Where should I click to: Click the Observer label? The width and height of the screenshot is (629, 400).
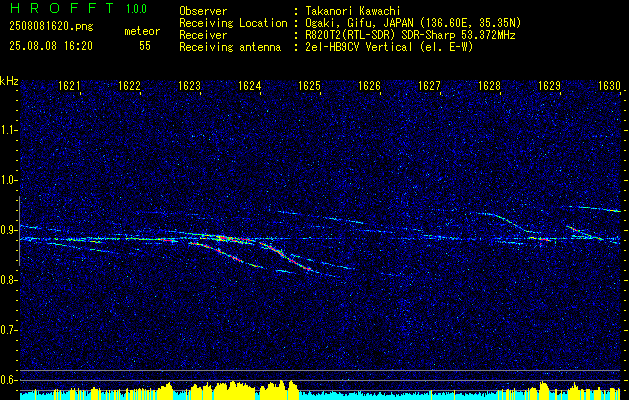coord(203,11)
